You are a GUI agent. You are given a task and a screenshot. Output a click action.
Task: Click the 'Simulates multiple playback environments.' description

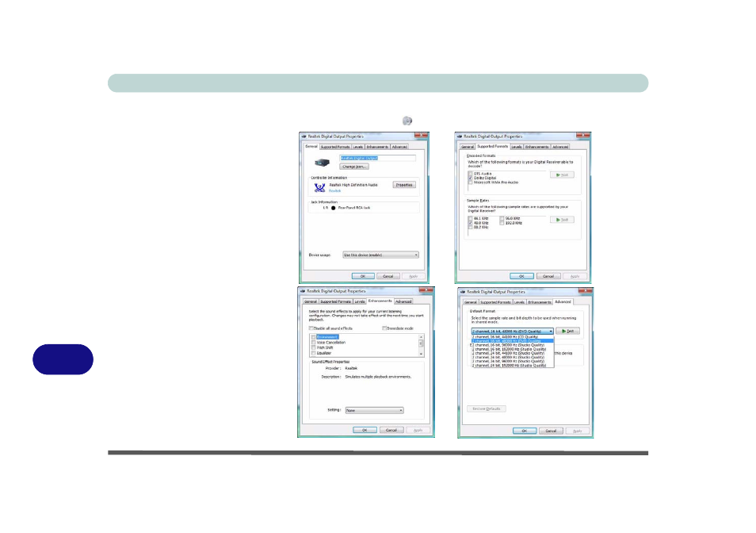tap(379, 377)
